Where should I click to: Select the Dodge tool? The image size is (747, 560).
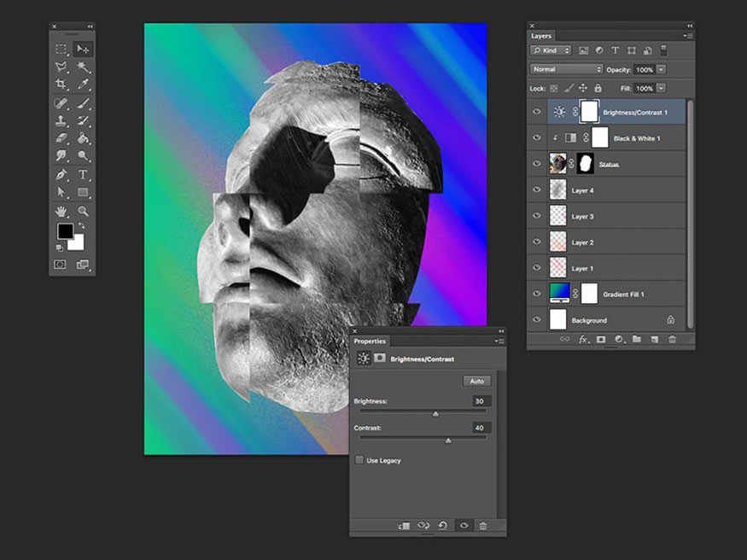pyautogui.click(x=84, y=155)
